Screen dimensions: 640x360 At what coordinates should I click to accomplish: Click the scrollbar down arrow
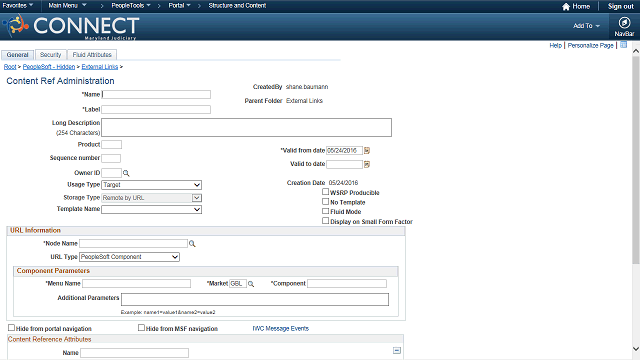pyautogui.click(x=636, y=349)
